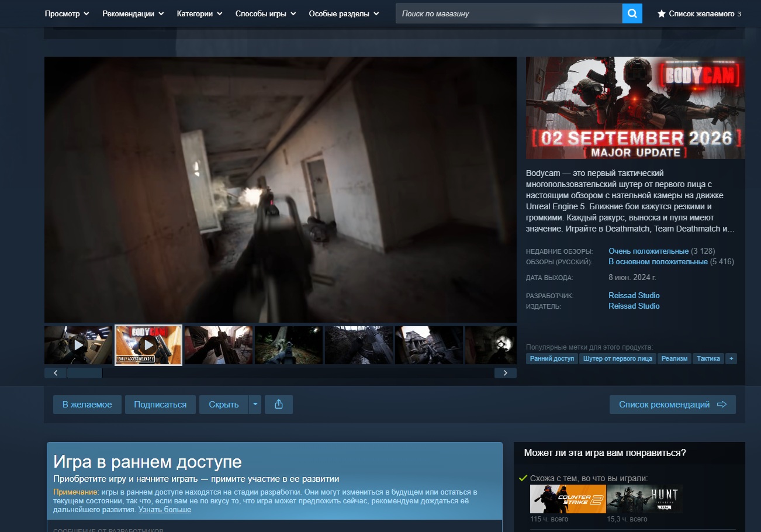Click the Bodycam major update banner image
Image resolution: width=761 pixels, height=532 pixels.
(x=635, y=108)
